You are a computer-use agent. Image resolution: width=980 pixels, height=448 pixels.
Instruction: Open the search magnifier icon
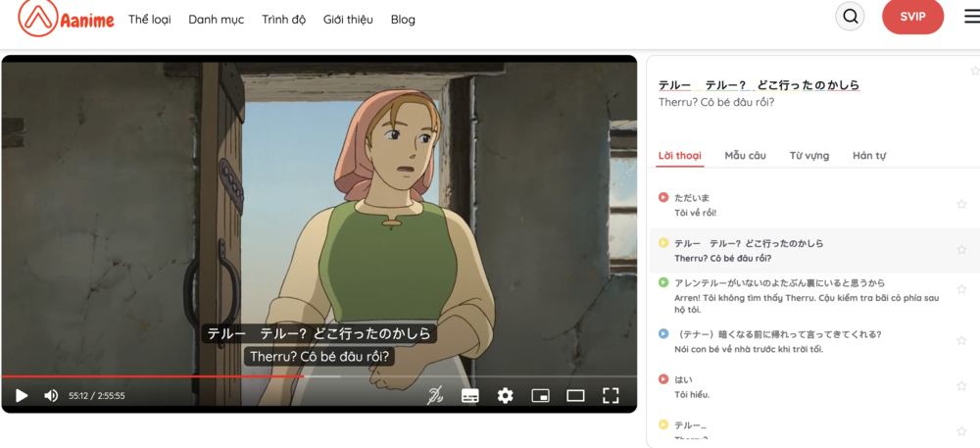850,17
